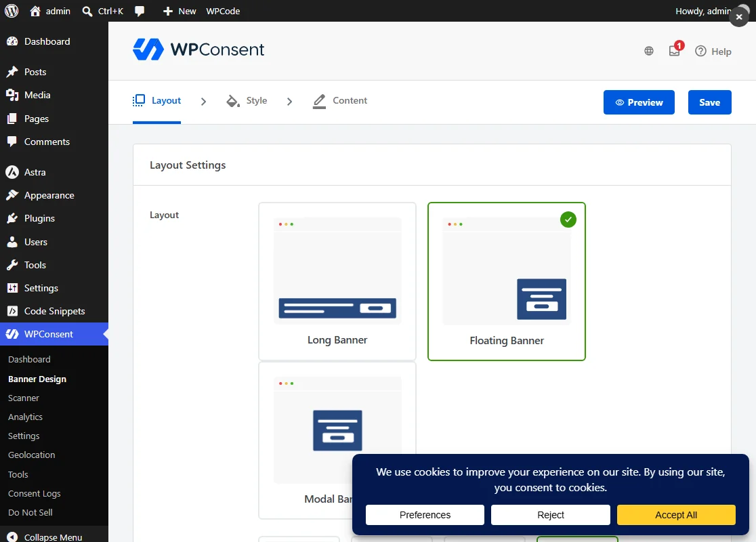The width and height of the screenshot is (756, 542).
Task: Open the site home icon for admin
Action: (35, 11)
